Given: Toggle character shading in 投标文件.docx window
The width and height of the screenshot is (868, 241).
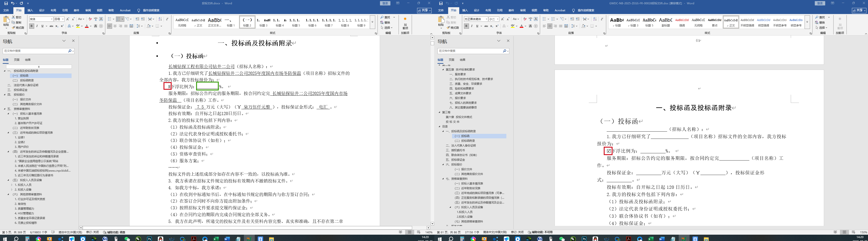Looking at the screenshot, I should pos(95,26).
